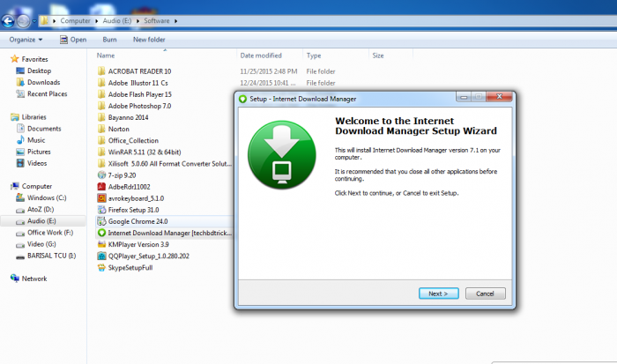Open the recent locations dropdown arrow
Viewport: 617px width, 364px height.
click(x=34, y=21)
